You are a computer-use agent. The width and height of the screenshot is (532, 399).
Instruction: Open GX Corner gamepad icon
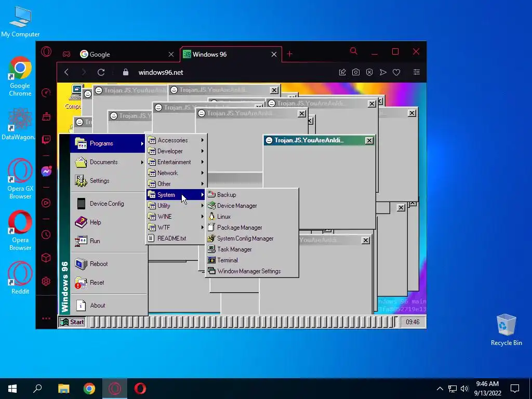click(x=66, y=54)
